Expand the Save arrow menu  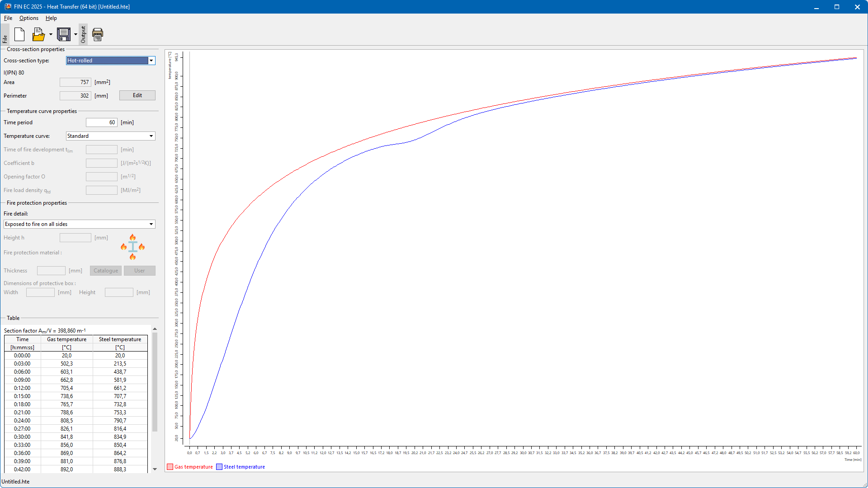(75, 34)
